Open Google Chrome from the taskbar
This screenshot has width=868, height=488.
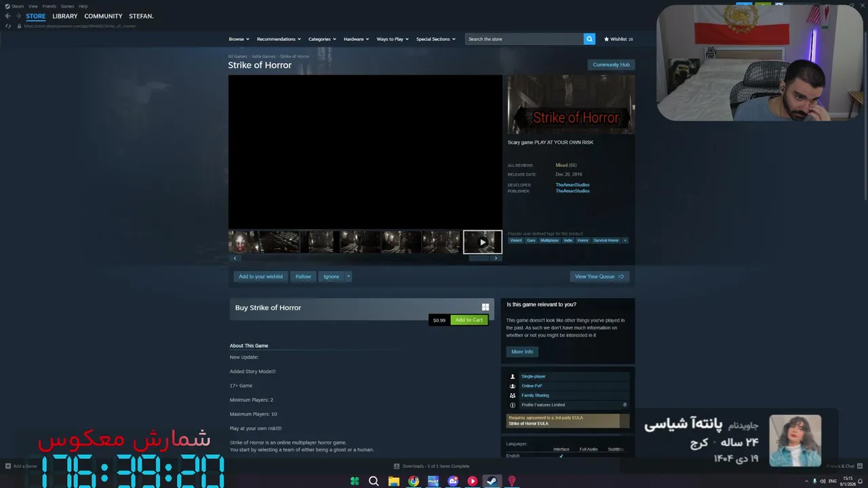coord(414,481)
